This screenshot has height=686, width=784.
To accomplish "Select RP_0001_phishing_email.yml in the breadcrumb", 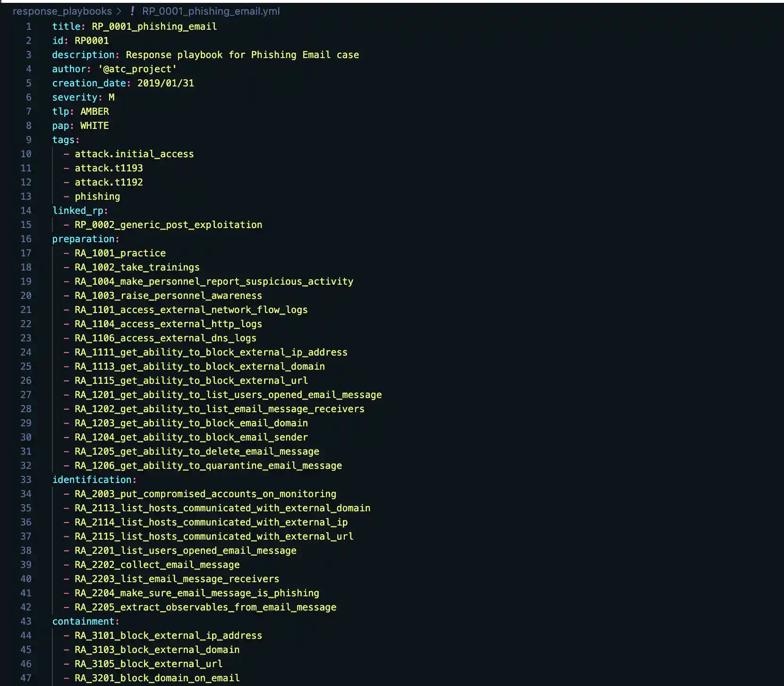I will pyautogui.click(x=211, y=11).
